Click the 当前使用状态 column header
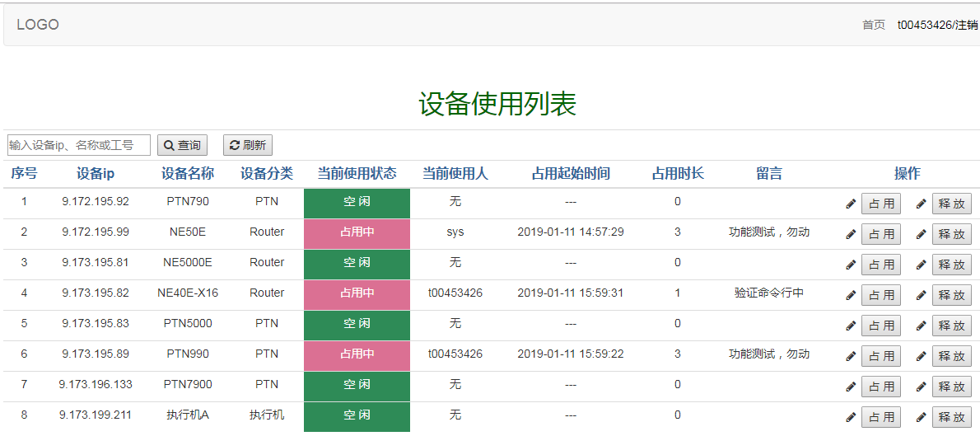Viewport: 980px width, 436px height. coord(357,173)
